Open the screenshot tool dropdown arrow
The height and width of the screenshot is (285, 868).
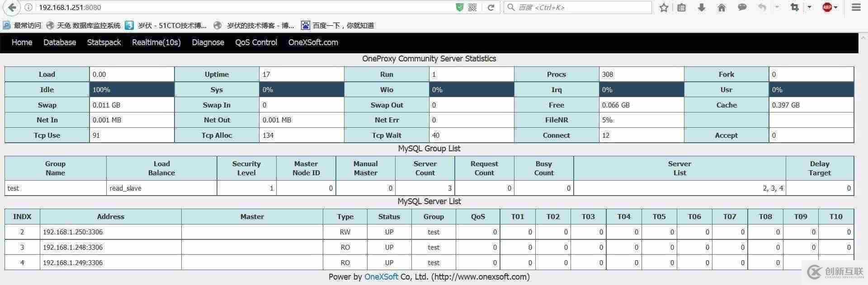[x=809, y=7]
